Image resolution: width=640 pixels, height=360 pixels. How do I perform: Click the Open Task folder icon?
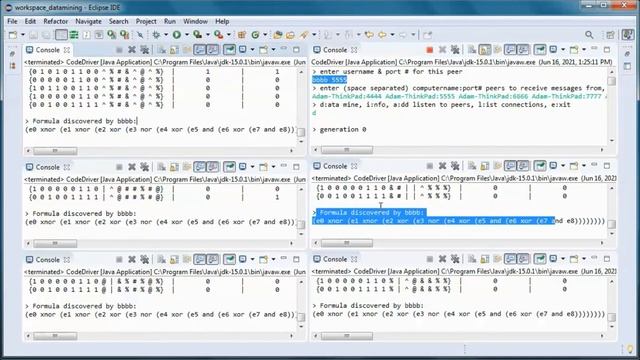click(291, 35)
